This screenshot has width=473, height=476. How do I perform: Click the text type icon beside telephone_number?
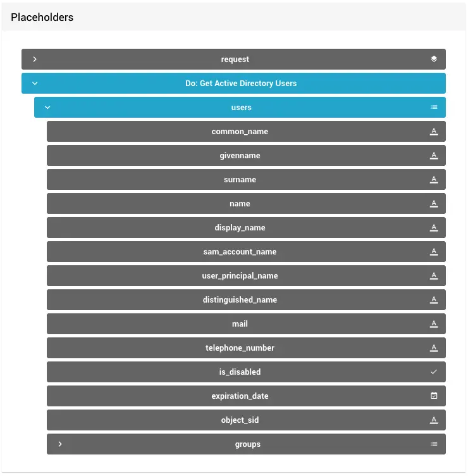tap(434, 348)
